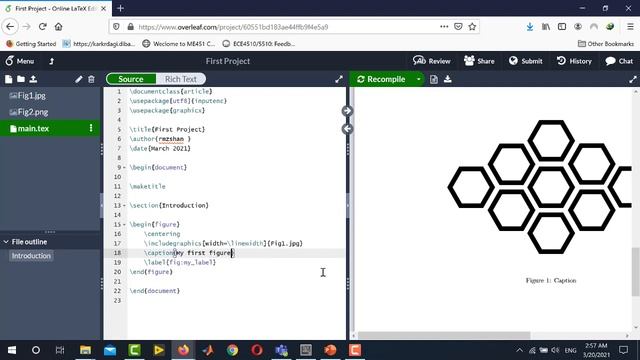Viewport: 640px width, 360px height.
Task: Open the logs and output files icon
Action: click(434, 79)
